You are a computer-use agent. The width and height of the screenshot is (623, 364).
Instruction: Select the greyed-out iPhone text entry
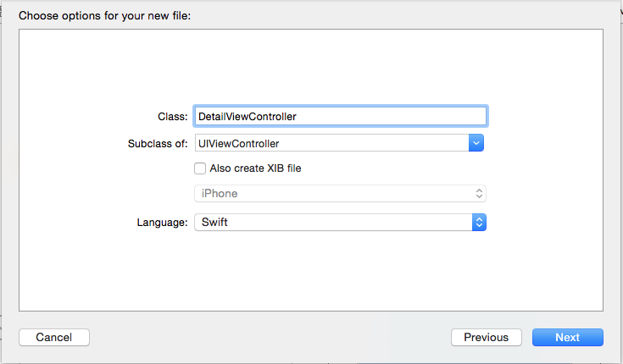(219, 194)
